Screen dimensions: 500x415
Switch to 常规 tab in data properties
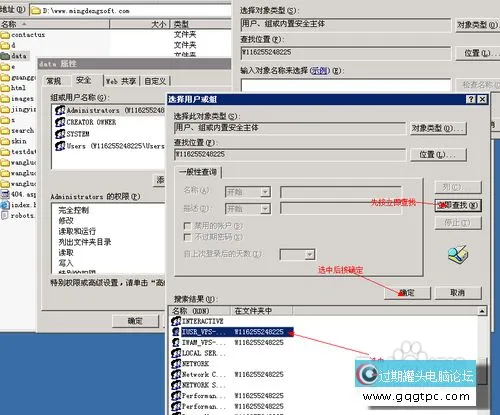(54, 81)
